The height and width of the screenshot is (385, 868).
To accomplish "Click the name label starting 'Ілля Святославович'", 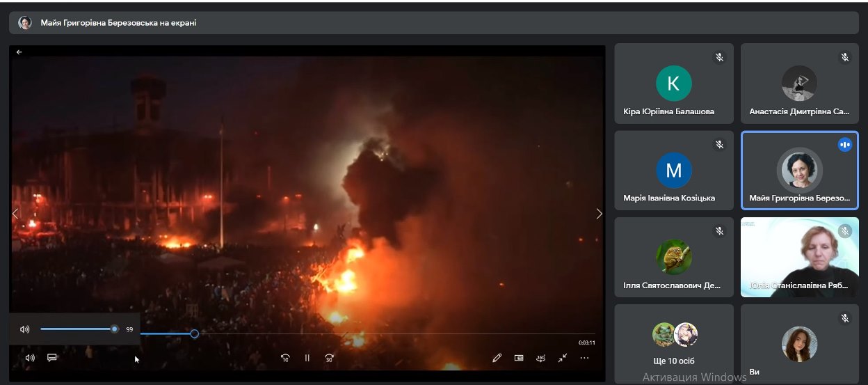I will click(x=673, y=285).
